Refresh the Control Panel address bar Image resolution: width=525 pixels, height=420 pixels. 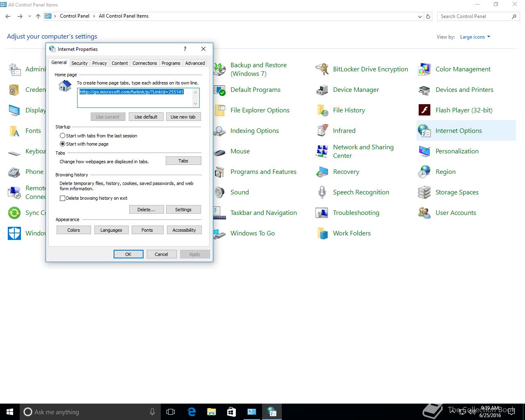[428, 16]
